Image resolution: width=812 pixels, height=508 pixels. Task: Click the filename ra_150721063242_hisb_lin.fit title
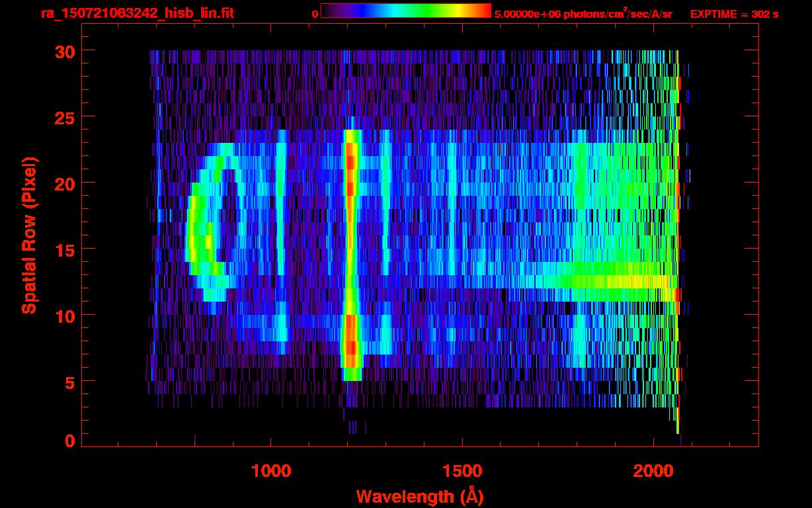(137, 13)
